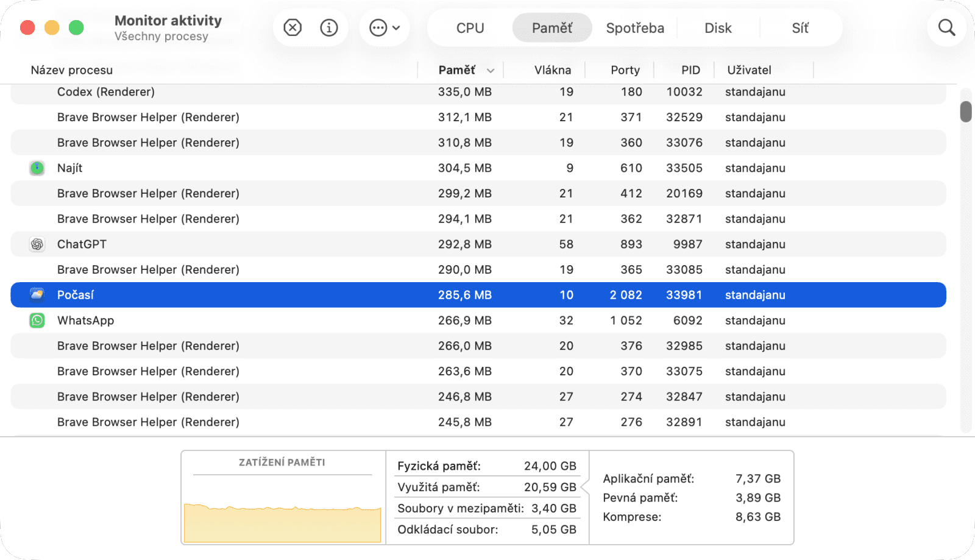Screen dimensions: 975x560
Task: Click the Využitá paměť value 20,59 GB
Action: point(550,487)
